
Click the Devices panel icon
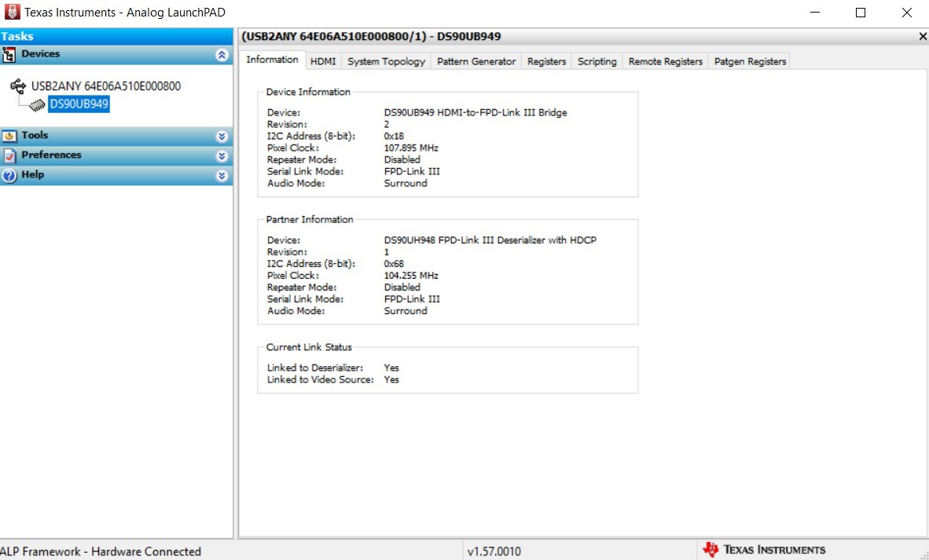coord(9,55)
